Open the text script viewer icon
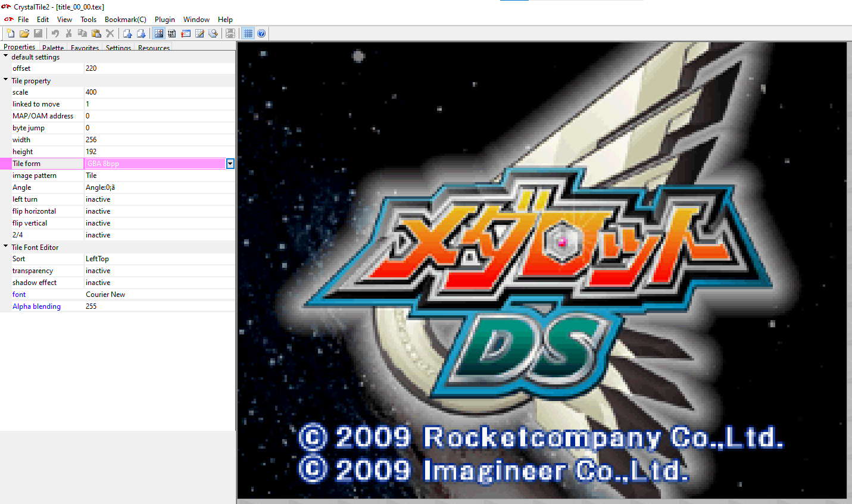 (185, 33)
